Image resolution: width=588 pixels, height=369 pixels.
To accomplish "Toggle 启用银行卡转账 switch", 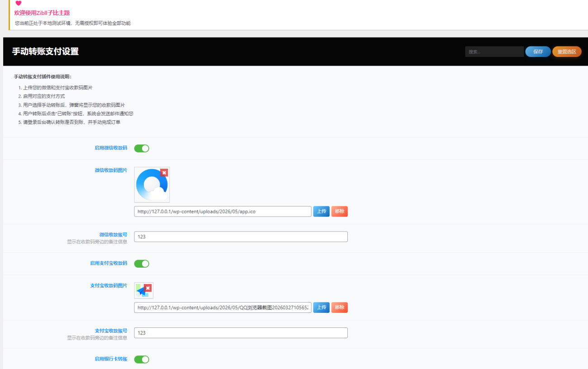I will (142, 360).
